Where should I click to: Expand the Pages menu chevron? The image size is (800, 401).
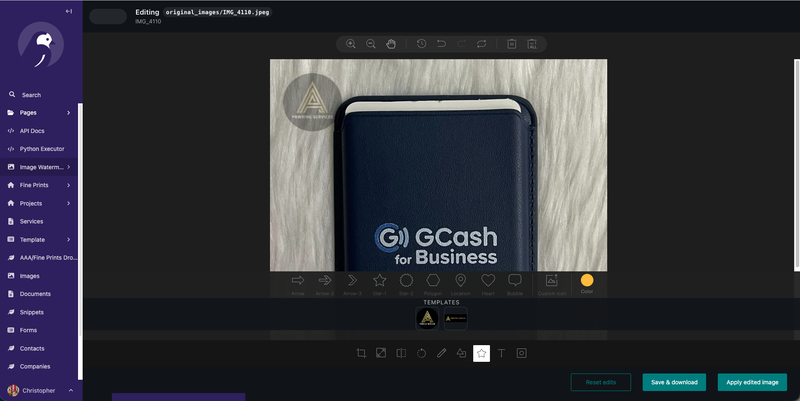pyautogui.click(x=68, y=113)
